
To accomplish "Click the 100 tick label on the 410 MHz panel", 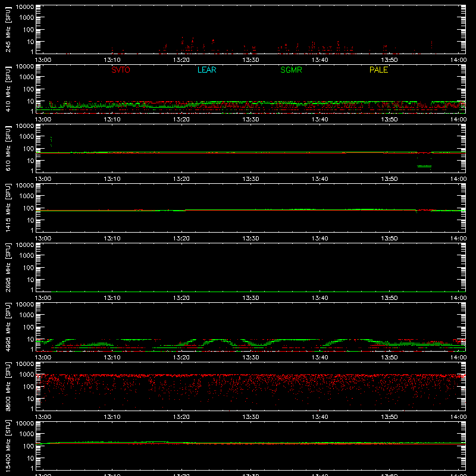I will point(29,89).
